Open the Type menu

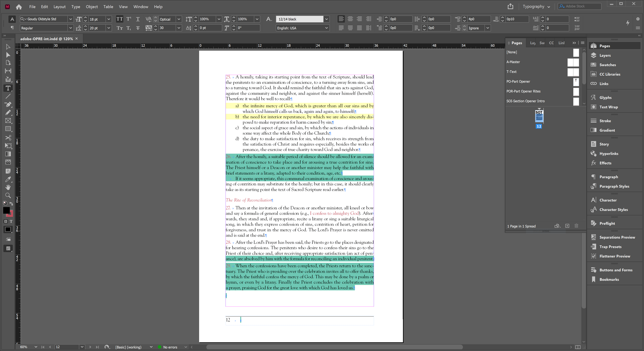tap(76, 7)
